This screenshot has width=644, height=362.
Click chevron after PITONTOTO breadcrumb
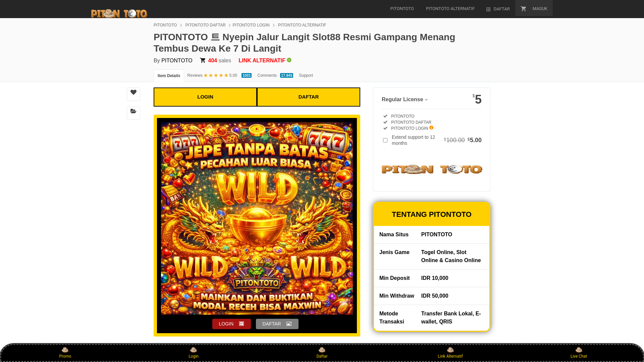coord(181,25)
